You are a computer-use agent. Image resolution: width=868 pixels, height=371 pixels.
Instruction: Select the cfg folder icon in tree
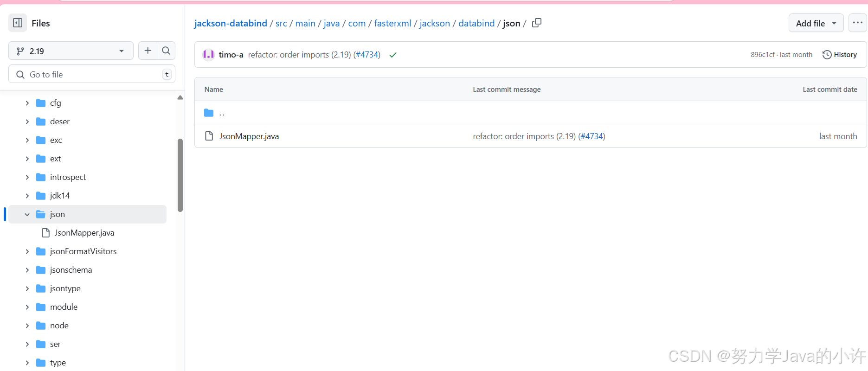[41, 103]
